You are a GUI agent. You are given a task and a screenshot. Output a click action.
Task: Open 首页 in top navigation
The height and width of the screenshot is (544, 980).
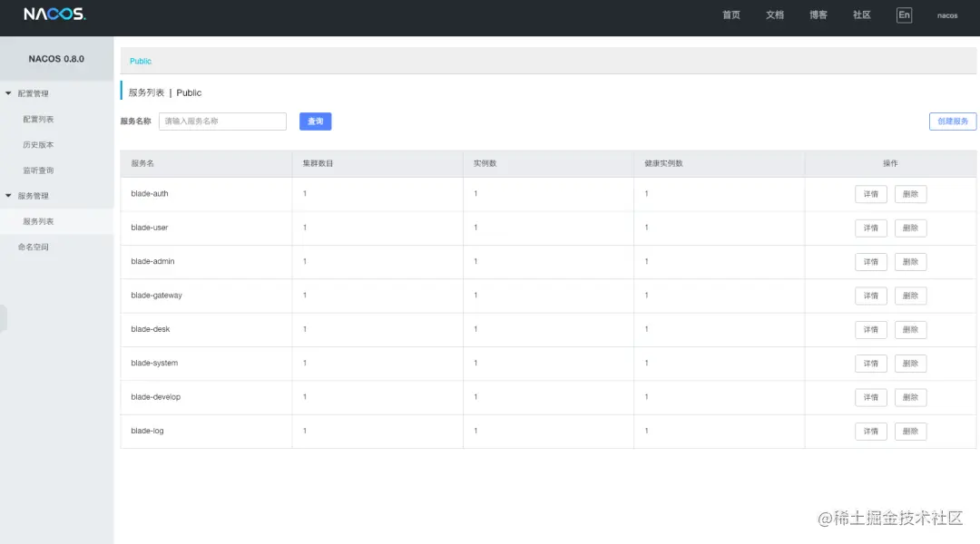point(731,15)
